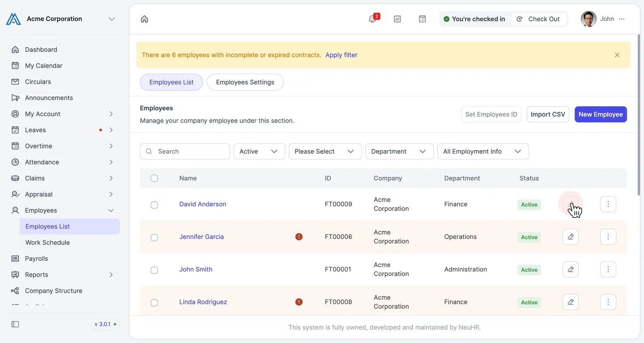644x343 pixels.
Task: Expand Leaves submenu
Action: pos(111,130)
